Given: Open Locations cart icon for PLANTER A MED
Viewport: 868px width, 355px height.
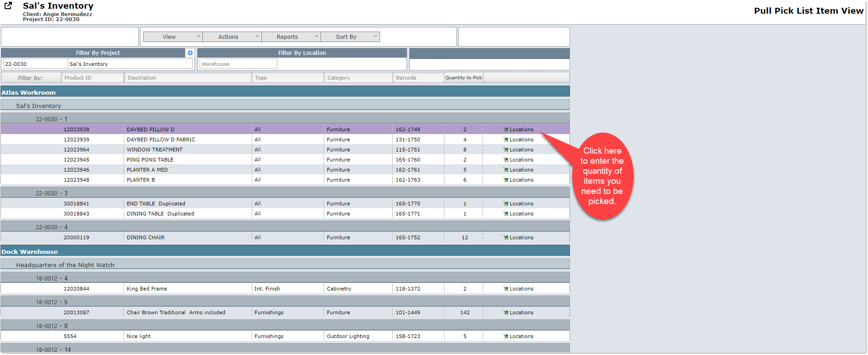Looking at the screenshot, I should [506, 170].
